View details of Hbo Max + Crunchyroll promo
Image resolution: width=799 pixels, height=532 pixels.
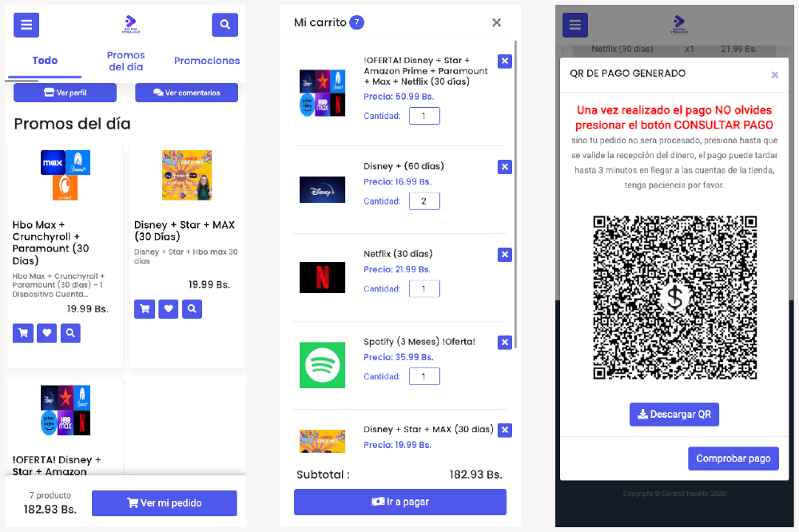coord(70,333)
